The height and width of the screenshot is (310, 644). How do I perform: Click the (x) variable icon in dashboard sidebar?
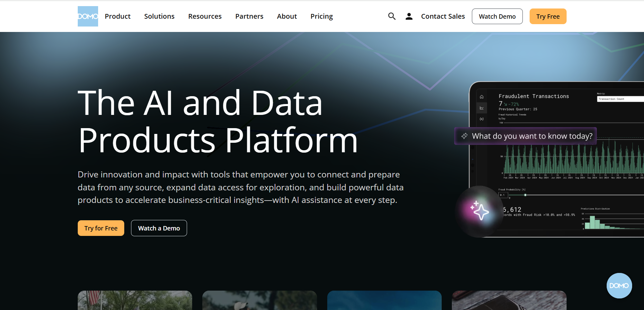482,119
